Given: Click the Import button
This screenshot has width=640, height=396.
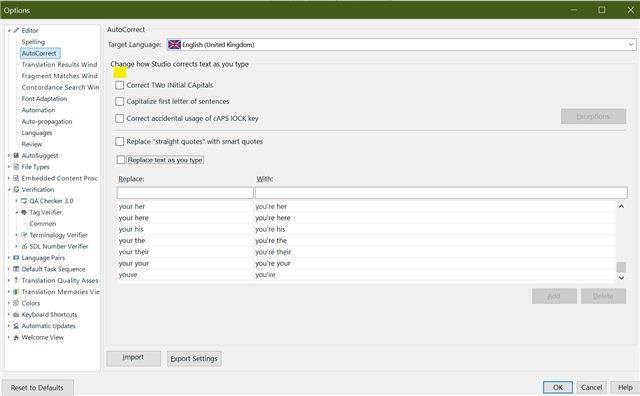Looking at the screenshot, I should coord(133,358).
